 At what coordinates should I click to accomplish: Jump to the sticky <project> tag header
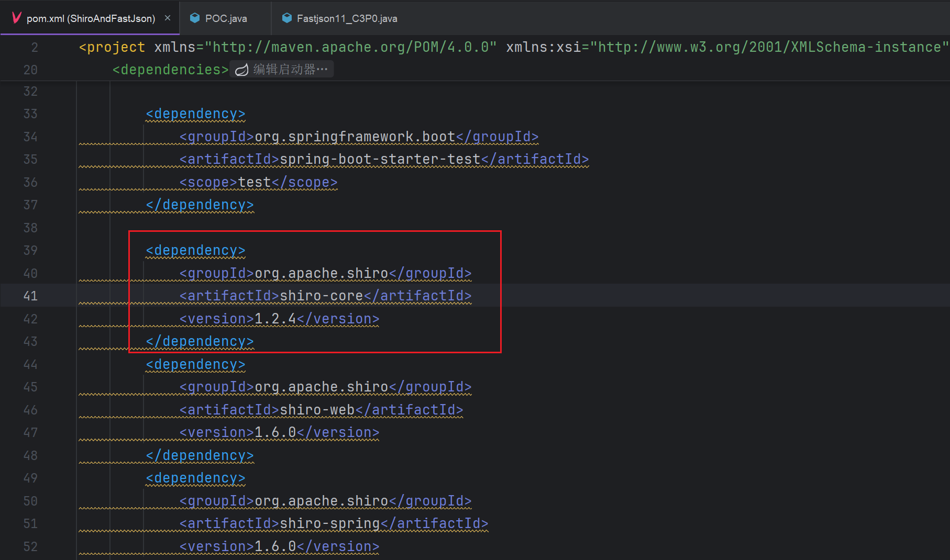pos(112,47)
